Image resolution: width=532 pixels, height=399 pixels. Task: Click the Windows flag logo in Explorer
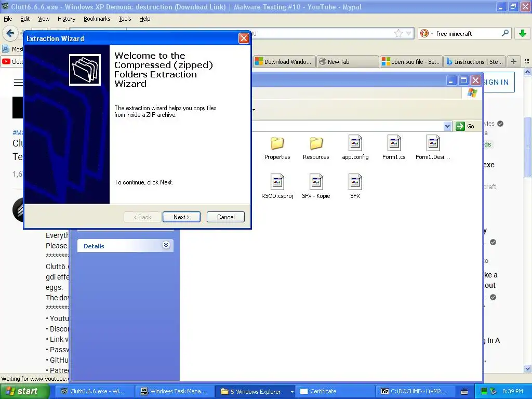472,92
